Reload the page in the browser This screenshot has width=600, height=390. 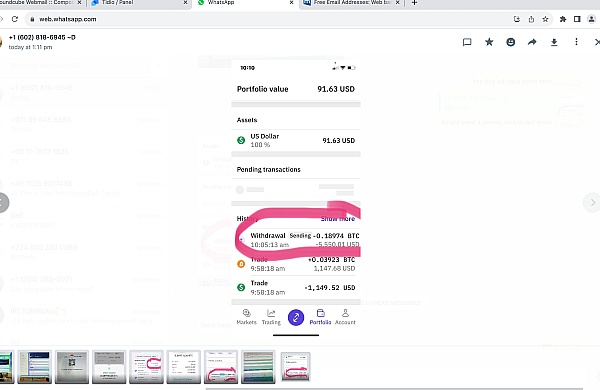tap(15, 19)
